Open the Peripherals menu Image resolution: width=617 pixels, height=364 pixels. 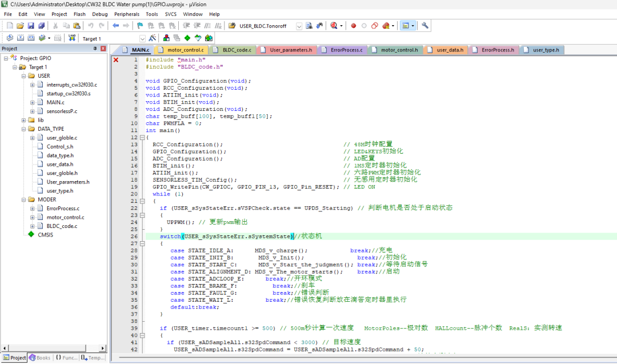pos(127,14)
